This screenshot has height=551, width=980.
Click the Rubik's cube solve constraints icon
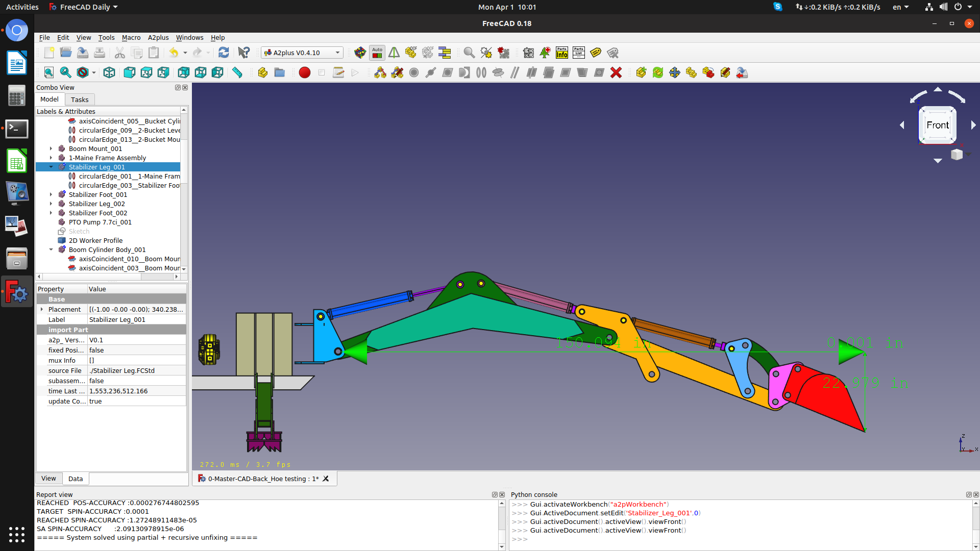point(360,53)
